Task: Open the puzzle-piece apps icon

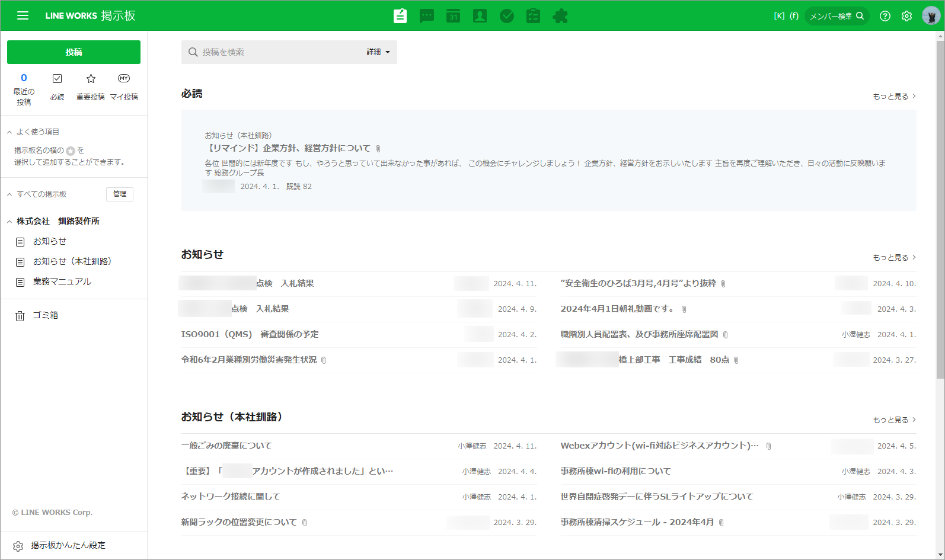Action: point(560,16)
